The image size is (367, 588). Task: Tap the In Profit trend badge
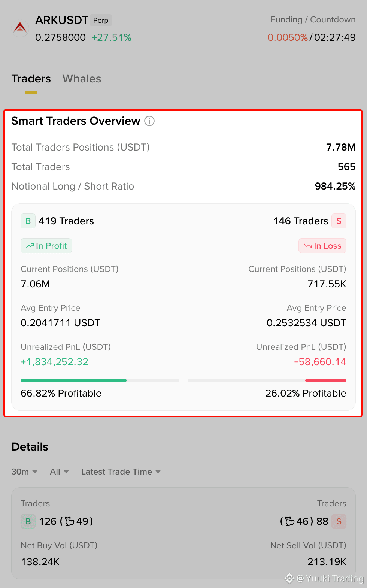(46, 246)
